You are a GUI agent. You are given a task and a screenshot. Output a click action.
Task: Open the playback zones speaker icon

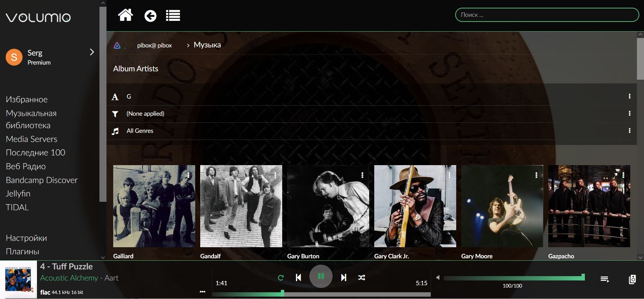(632, 279)
